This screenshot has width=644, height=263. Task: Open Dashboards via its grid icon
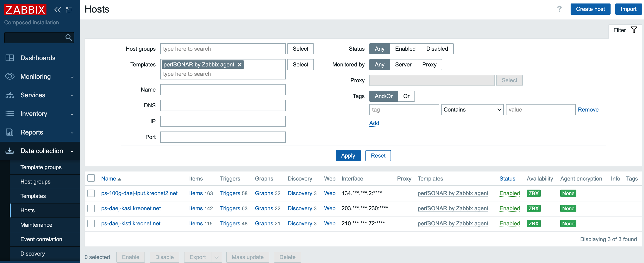click(x=10, y=58)
